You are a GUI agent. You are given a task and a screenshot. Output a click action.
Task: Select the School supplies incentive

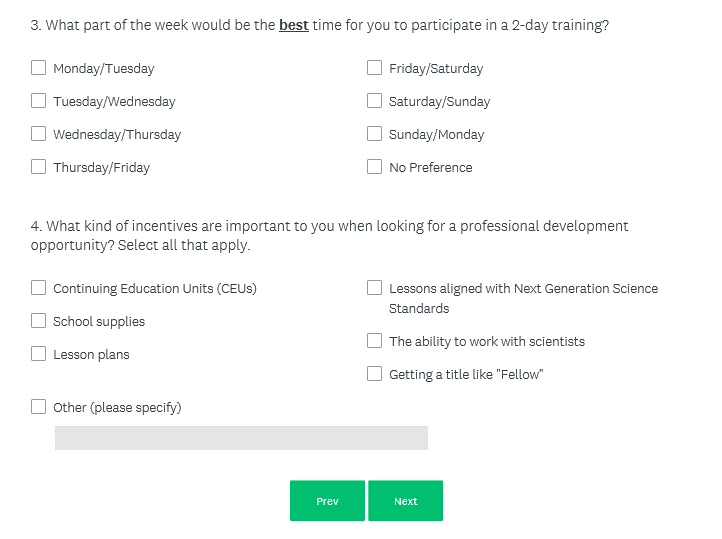tap(39, 321)
